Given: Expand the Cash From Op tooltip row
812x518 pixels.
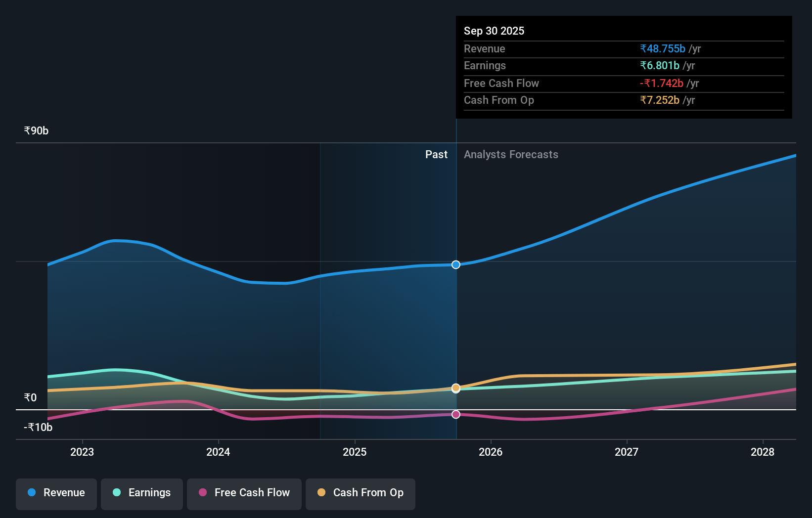Looking at the screenshot, I should click(x=499, y=100).
